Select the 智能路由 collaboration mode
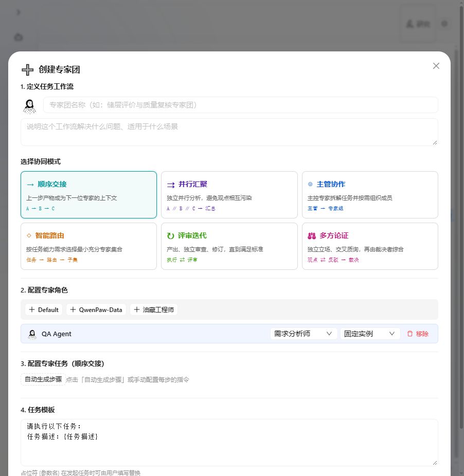464x476 pixels. pyautogui.click(x=88, y=246)
